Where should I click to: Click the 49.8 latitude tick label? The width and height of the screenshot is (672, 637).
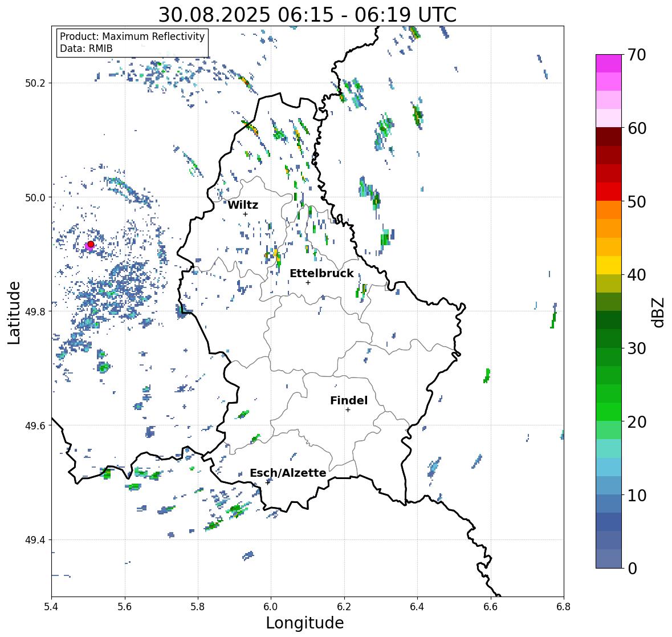tap(36, 311)
